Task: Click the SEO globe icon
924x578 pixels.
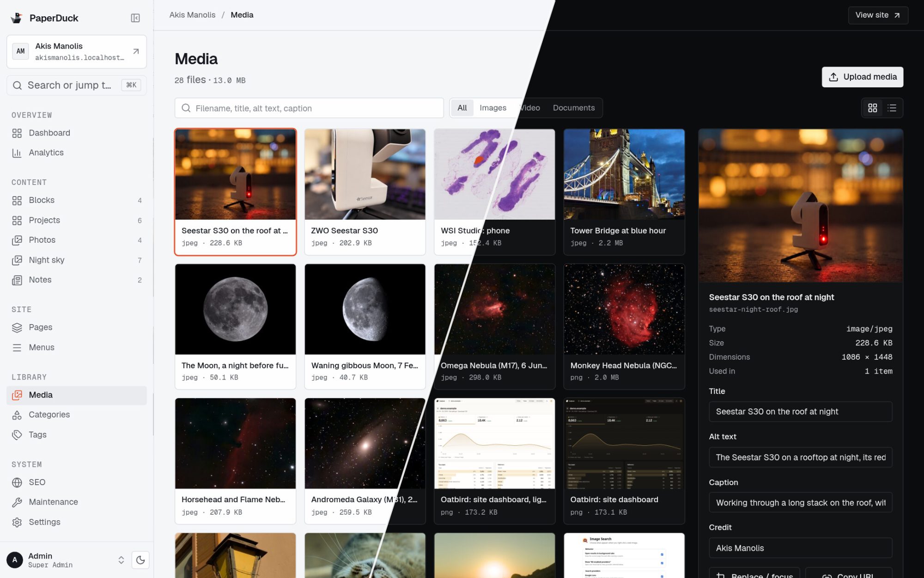Action: [17, 482]
